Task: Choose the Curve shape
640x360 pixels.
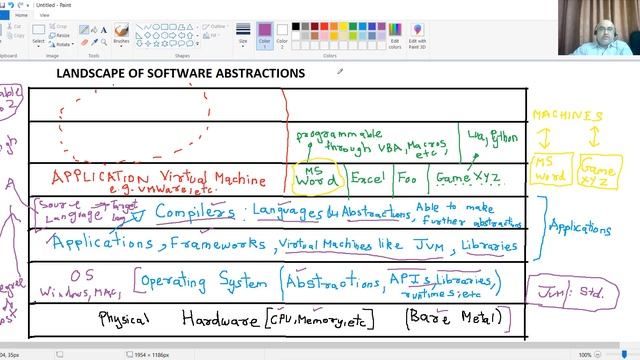Action: click(x=148, y=27)
